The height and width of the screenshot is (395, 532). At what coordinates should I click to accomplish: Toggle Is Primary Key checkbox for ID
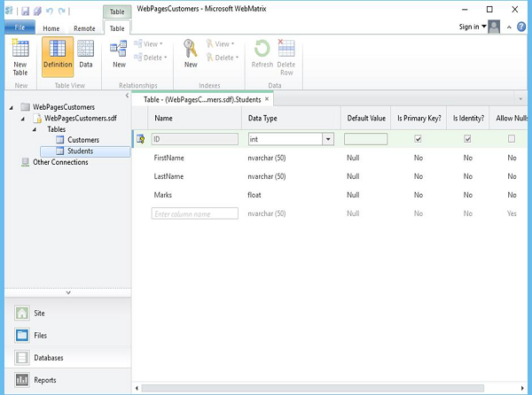[x=418, y=139]
